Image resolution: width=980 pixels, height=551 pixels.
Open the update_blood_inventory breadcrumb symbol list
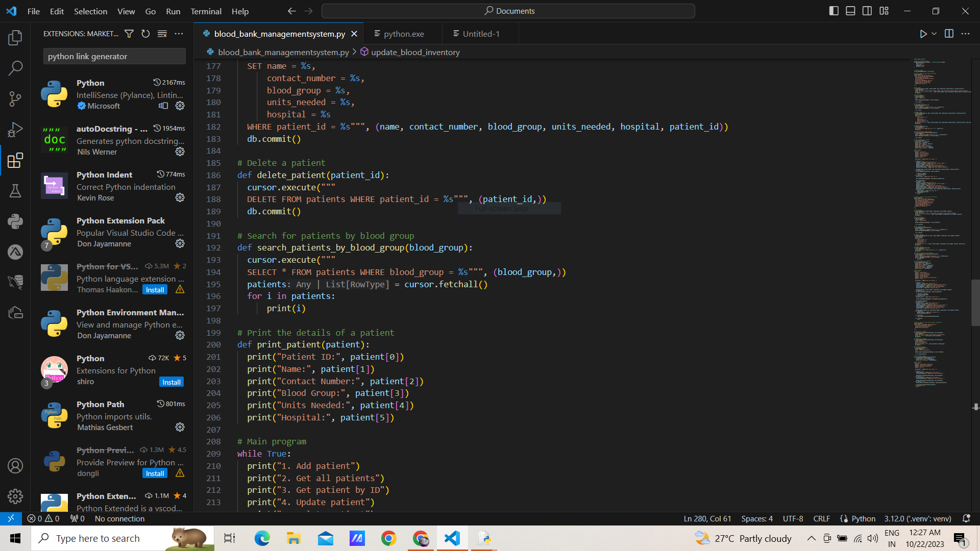point(415,52)
